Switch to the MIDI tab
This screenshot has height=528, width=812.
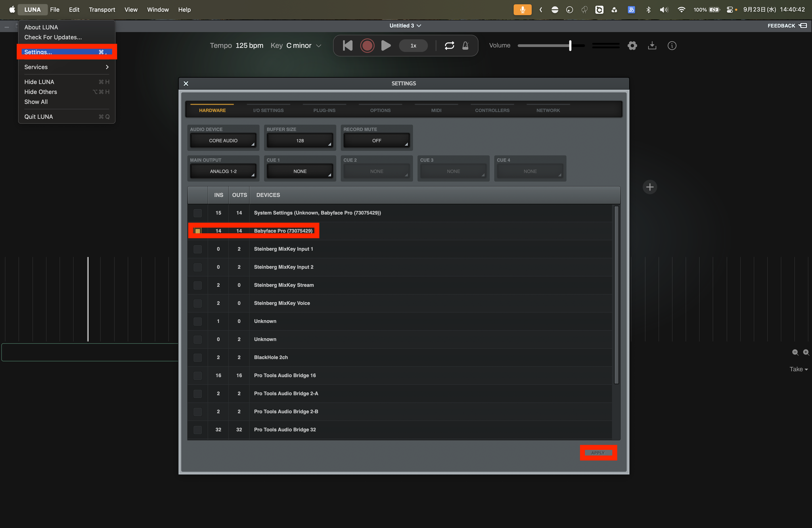click(436, 110)
